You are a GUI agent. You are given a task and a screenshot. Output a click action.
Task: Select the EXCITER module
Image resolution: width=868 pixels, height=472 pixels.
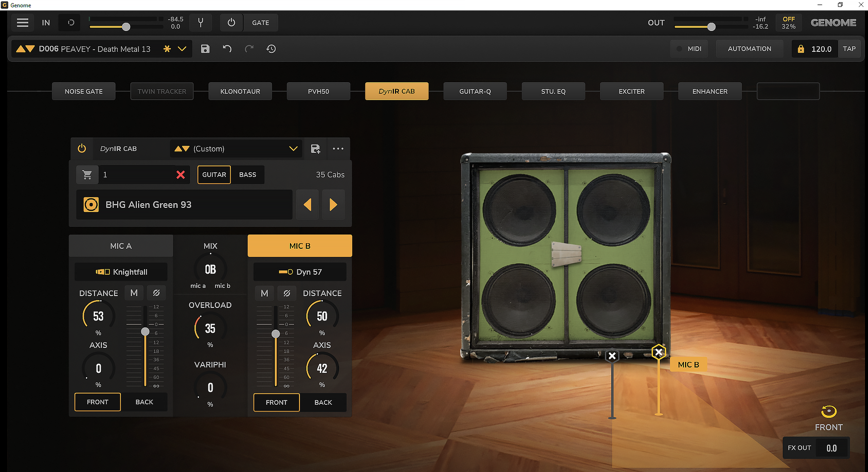click(632, 91)
